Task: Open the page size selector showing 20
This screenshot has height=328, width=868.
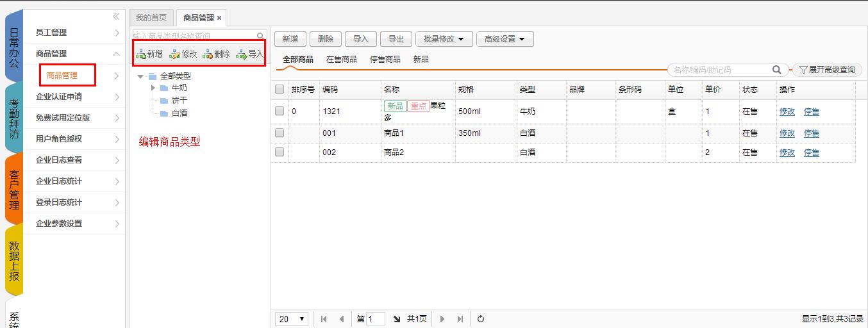Action: coord(292,319)
